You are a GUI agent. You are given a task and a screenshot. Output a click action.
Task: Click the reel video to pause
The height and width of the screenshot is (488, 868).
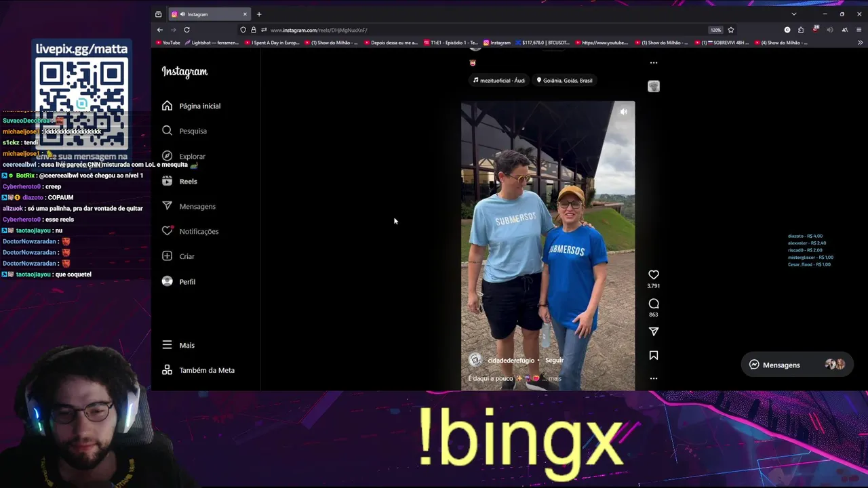[x=548, y=245]
